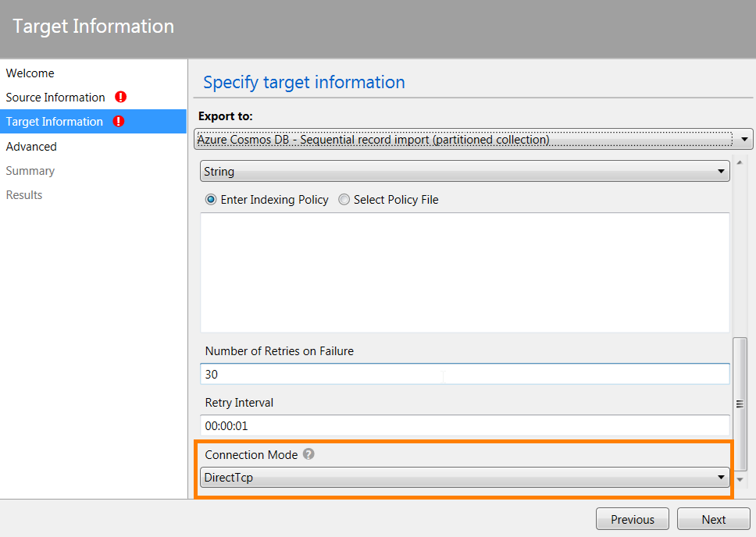Viewport: 756px width, 537px height.
Task: Click the error icon beside Target Information
Action: coord(118,122)
